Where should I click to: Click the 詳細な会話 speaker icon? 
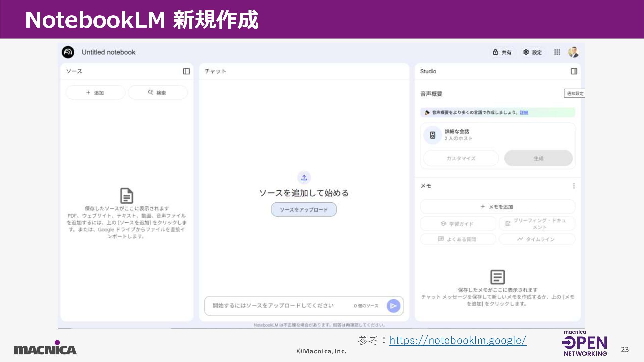click(432, 135)
